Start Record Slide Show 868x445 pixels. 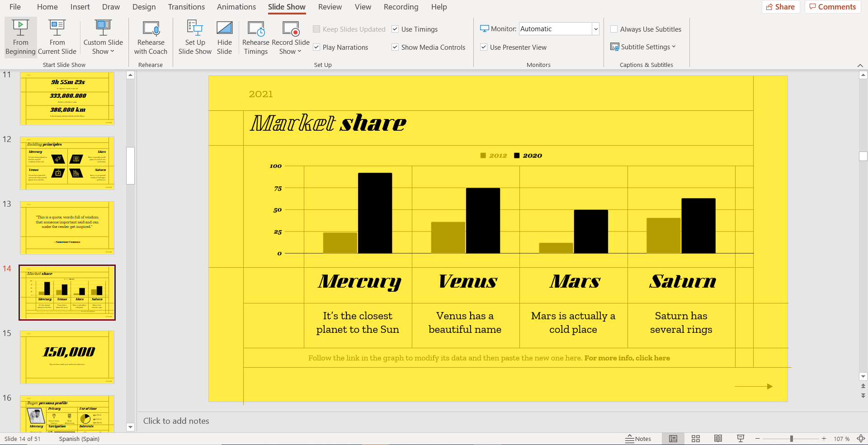(291, 38)
